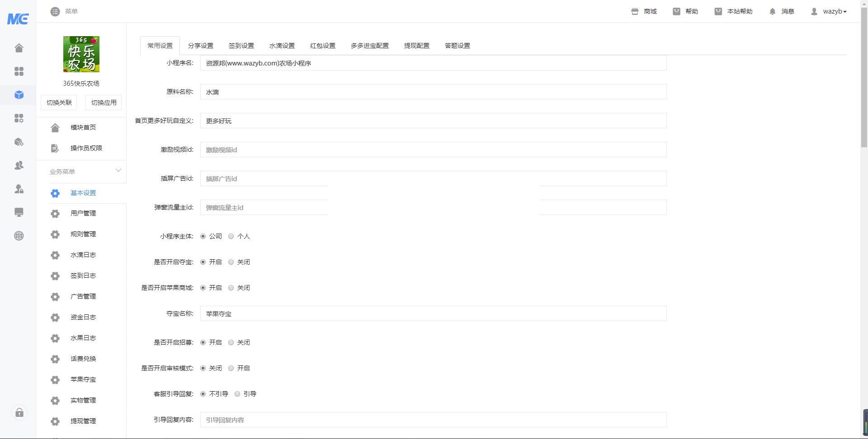The image size is (868, 439).
Task: Click the 小程序名 input field
Action: coord(433,63)
